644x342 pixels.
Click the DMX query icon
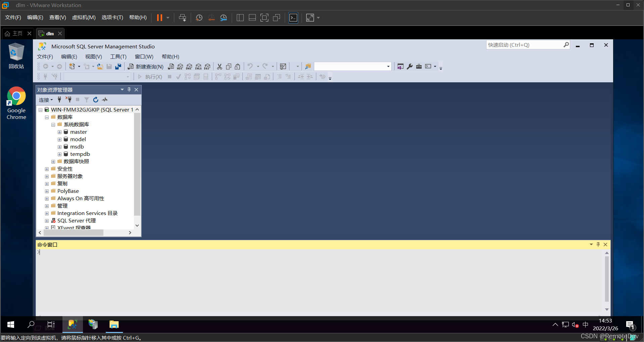pos(189,67)
